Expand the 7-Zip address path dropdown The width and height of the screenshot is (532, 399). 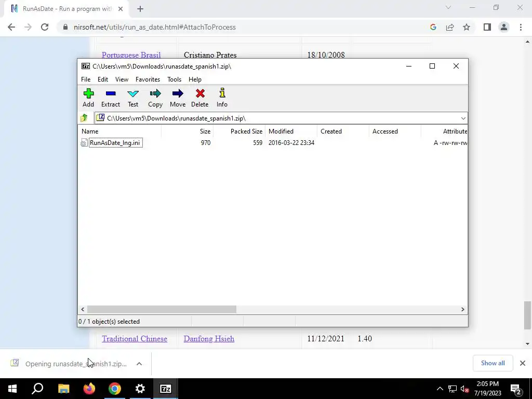(463, 118)
